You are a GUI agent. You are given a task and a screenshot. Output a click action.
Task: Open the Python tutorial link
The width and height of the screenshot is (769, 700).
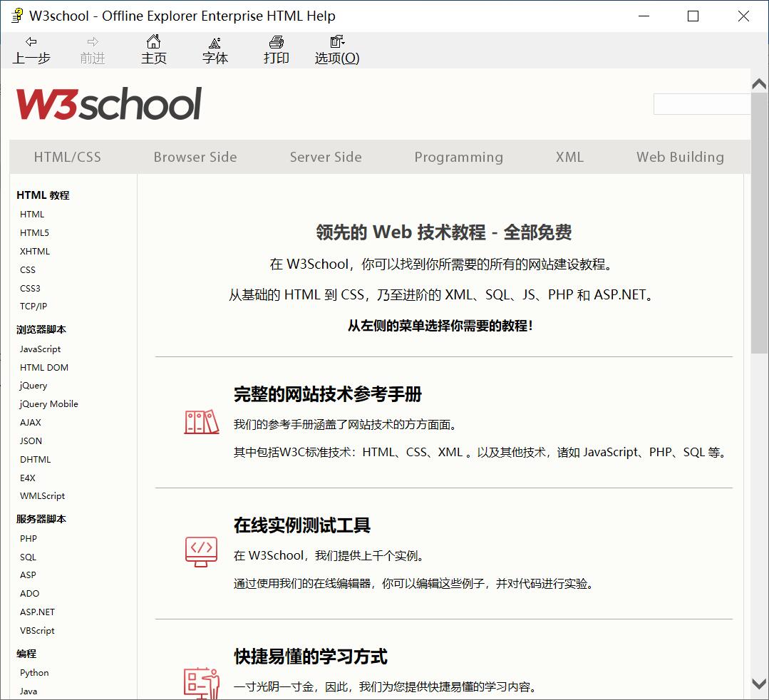coord(34,673)
